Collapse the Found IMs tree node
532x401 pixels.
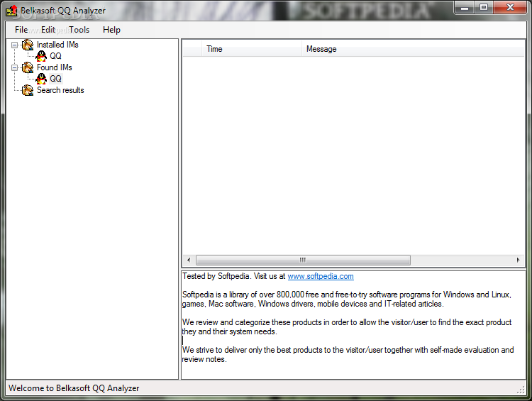click(15, 67)
